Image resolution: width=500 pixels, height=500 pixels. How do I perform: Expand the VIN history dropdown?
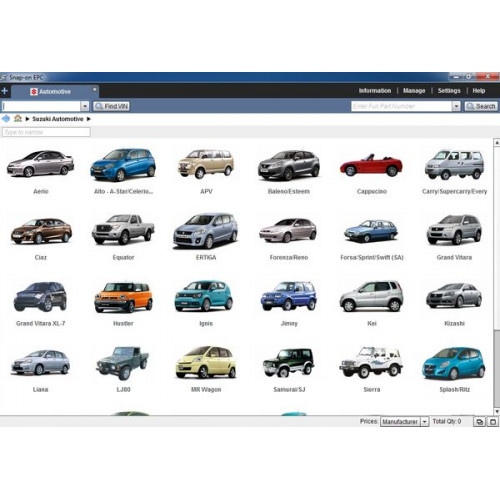point(85,106)
